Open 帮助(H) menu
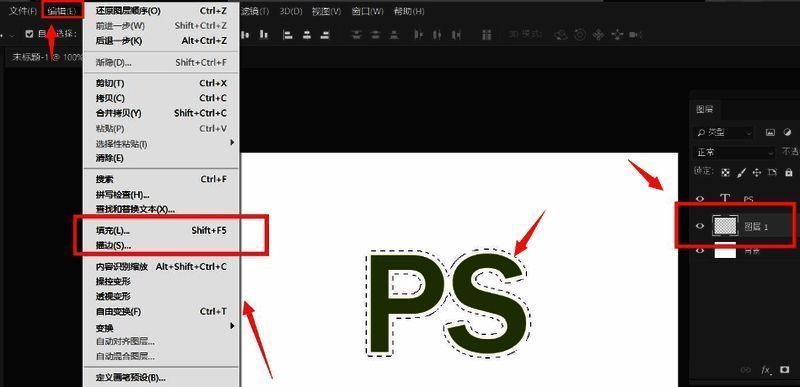 pyautogui.click(x=409, y=11)
